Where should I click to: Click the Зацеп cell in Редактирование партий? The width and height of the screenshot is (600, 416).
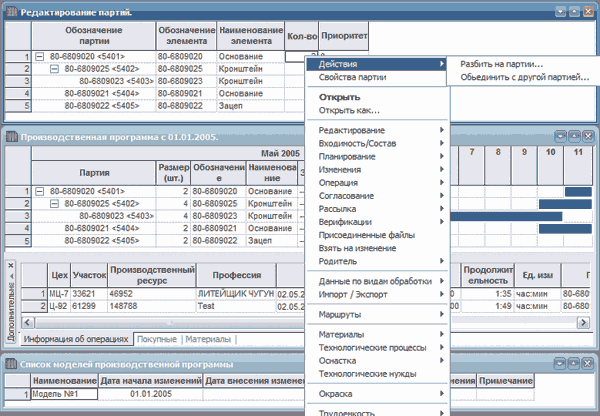[250, 106]
